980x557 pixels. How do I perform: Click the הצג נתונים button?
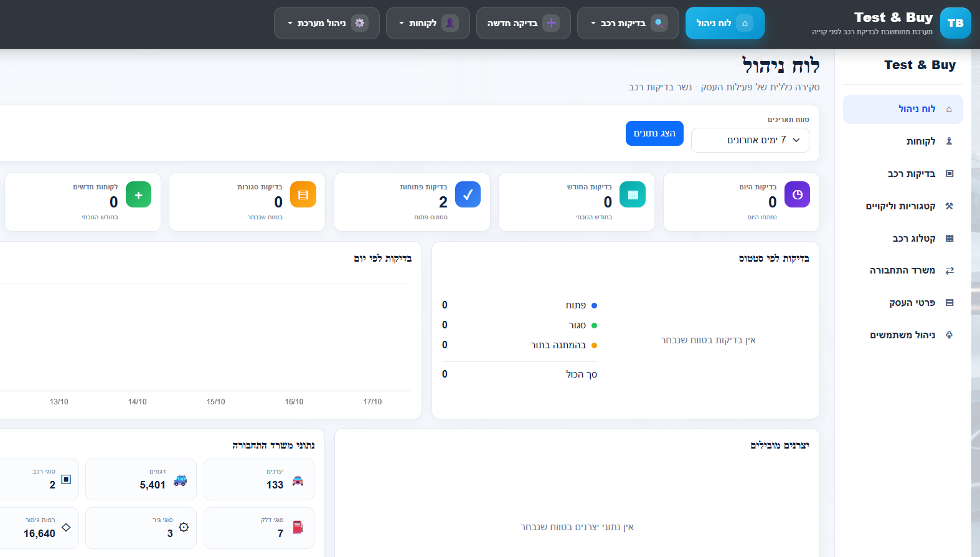654,133
